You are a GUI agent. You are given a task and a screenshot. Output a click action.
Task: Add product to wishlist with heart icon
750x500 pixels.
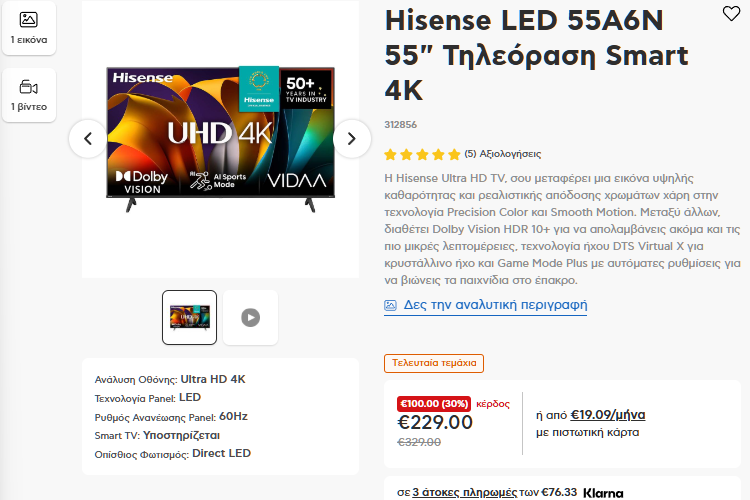[731, 13]
